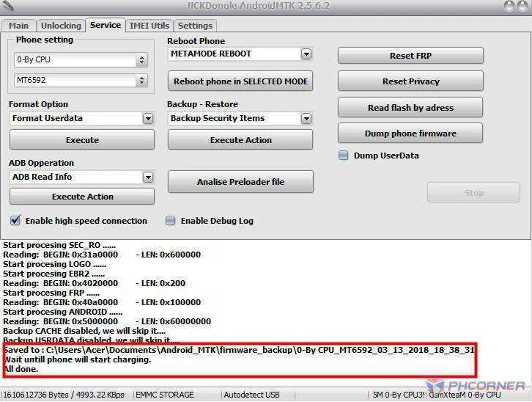This screenshot has width=532, height=402.
Task: Enable the Debug Log checkbox
Action: (170, 221)
